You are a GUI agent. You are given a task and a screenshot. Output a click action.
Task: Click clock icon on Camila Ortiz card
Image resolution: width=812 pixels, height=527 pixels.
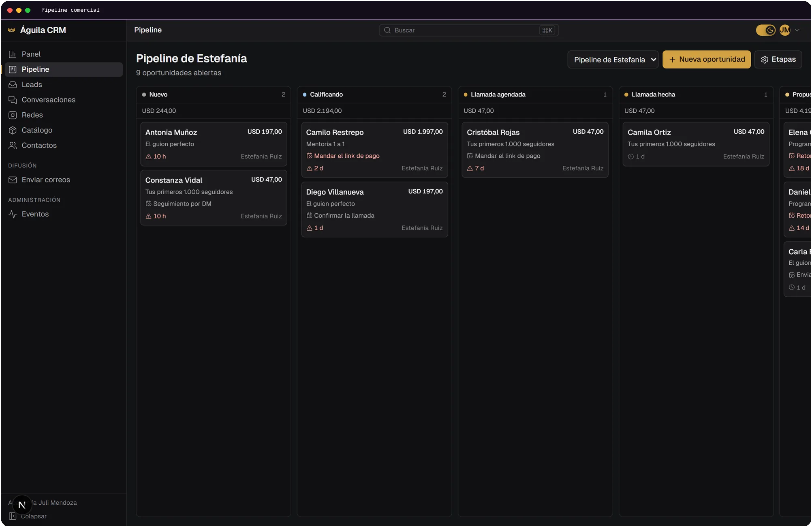tap(630, 156)
